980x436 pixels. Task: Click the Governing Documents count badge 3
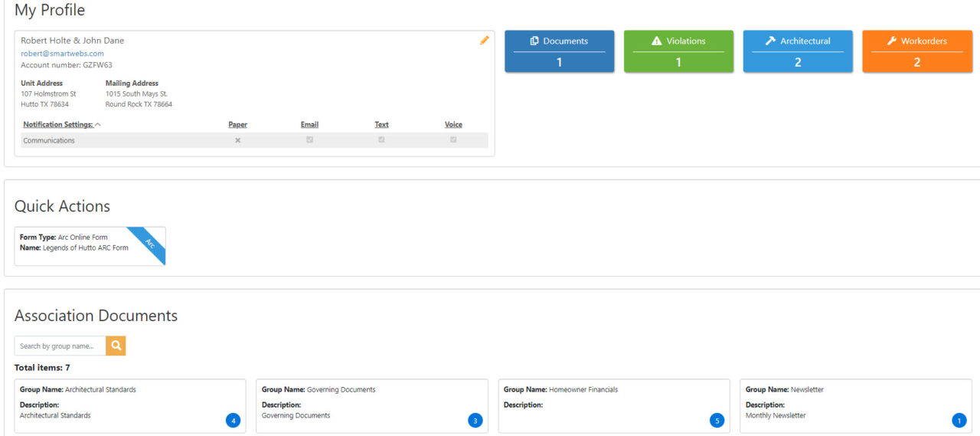[475, 420]
